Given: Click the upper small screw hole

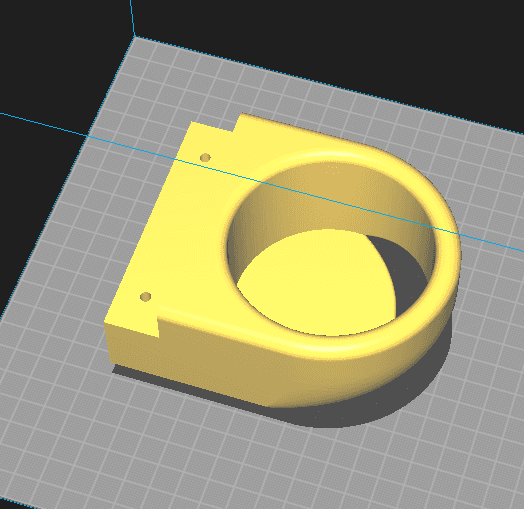Looking at the screenshot, I should coord(205,157).
